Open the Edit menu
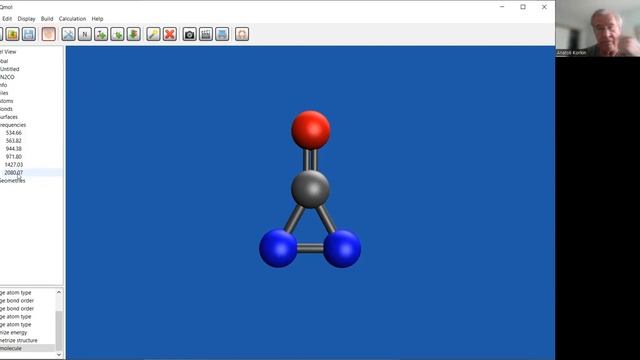 7,19
